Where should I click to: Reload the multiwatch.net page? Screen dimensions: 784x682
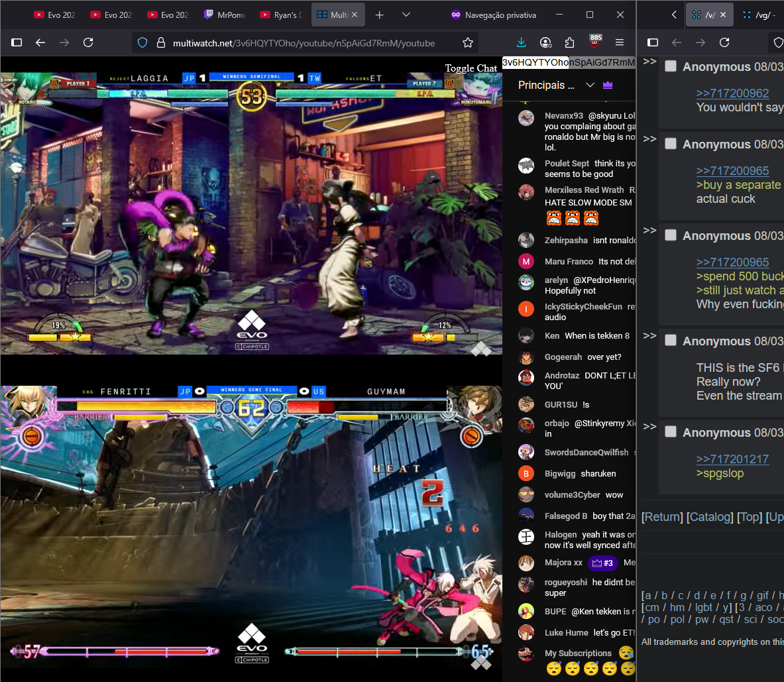[89, 42]
